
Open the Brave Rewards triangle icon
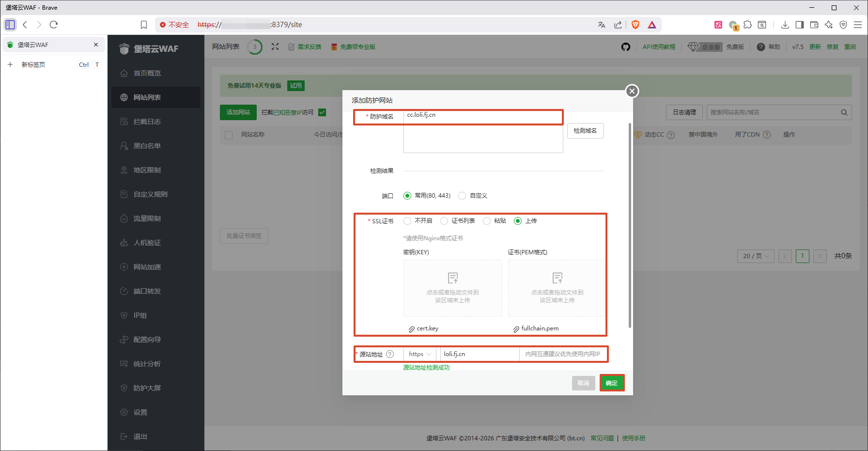click(x=652, y=25)
